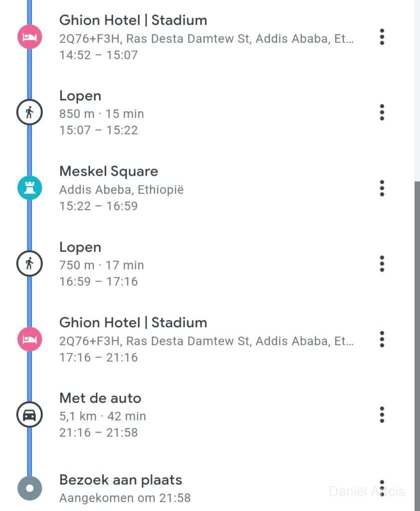This screenshot has height=511, width=420.
Task: Click the Bezoek aan plaats entry
Action: coord(121,481)
